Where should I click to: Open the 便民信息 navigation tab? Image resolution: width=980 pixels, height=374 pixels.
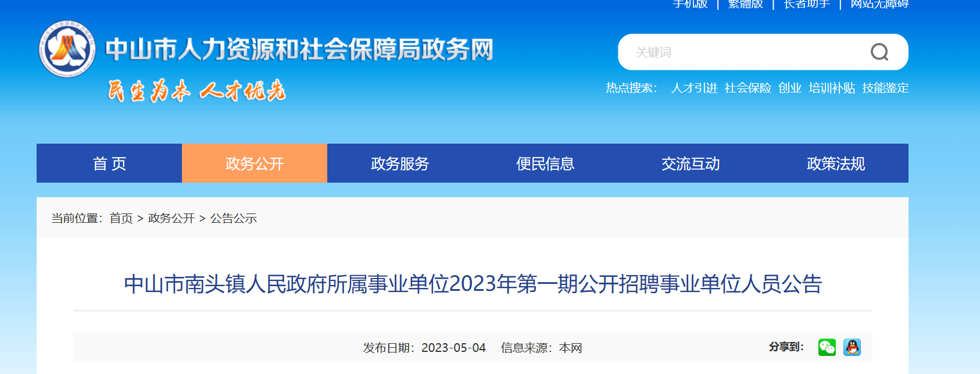(x=545, y=163)
